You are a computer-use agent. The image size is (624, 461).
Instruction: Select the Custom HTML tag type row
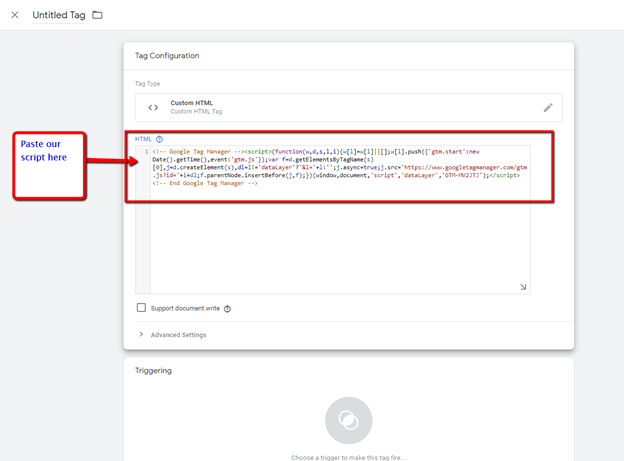(349, 107)
